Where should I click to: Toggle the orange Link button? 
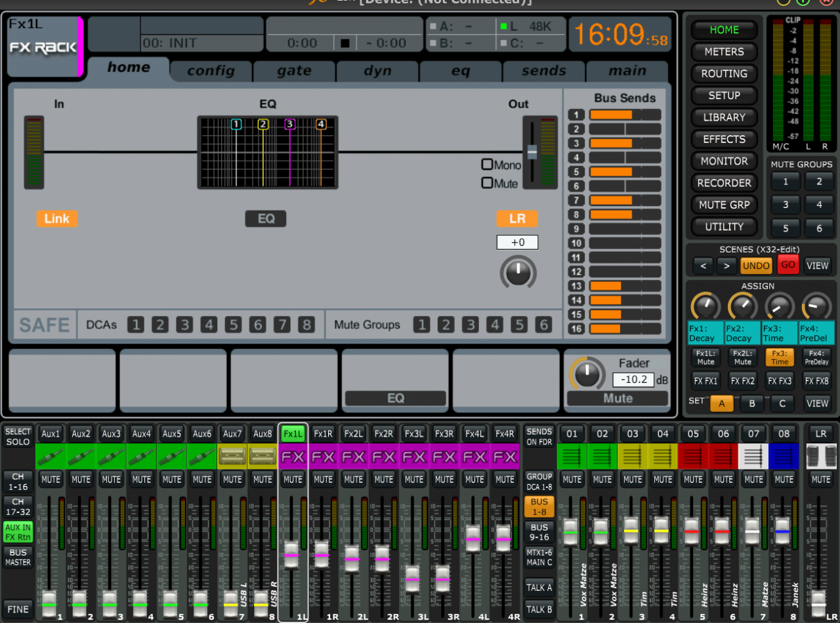coord(57,218)
